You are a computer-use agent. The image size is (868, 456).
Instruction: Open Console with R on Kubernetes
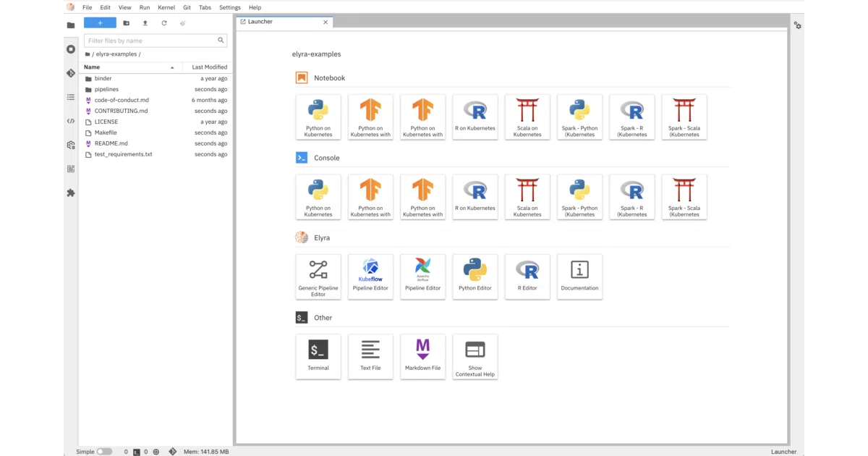[x=475, y=197]
